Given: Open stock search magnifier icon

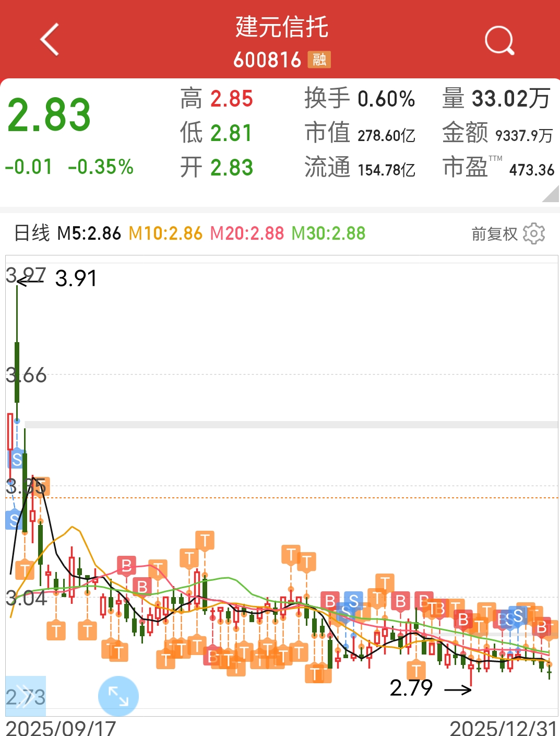Looking at the screenshot, I should pyautogui.click(x=499, y=40).
